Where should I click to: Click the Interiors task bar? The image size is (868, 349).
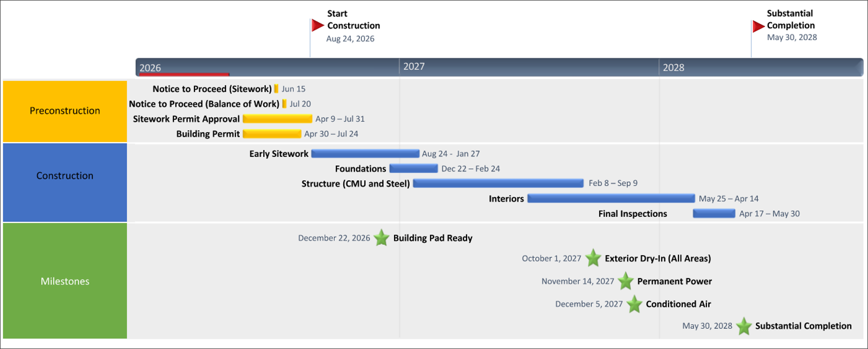611,198
